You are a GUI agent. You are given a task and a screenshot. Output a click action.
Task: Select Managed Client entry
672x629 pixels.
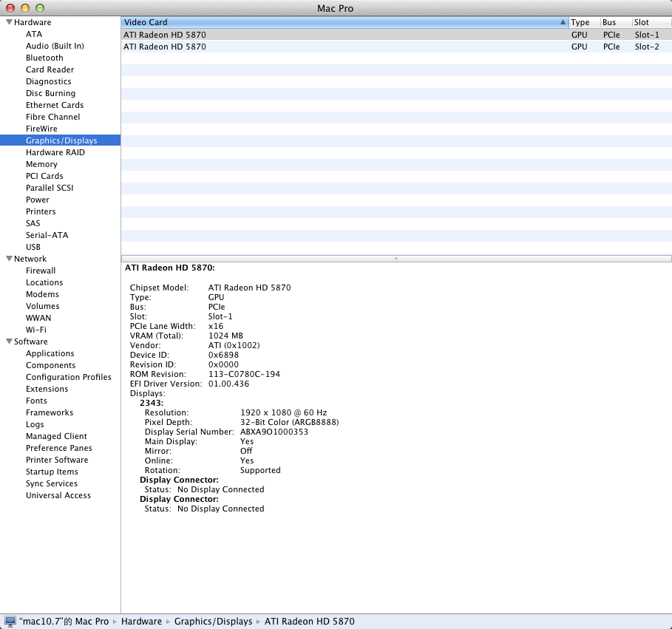[56, 436]
